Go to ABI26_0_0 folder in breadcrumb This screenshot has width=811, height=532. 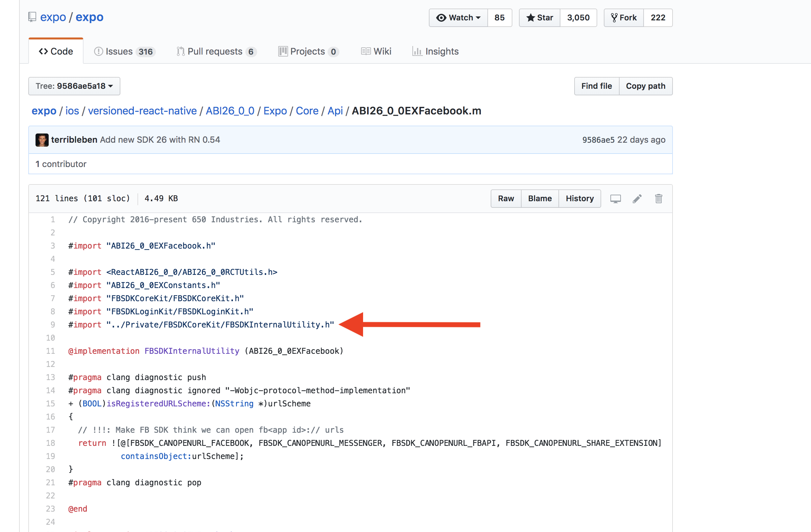coord(230,111)
